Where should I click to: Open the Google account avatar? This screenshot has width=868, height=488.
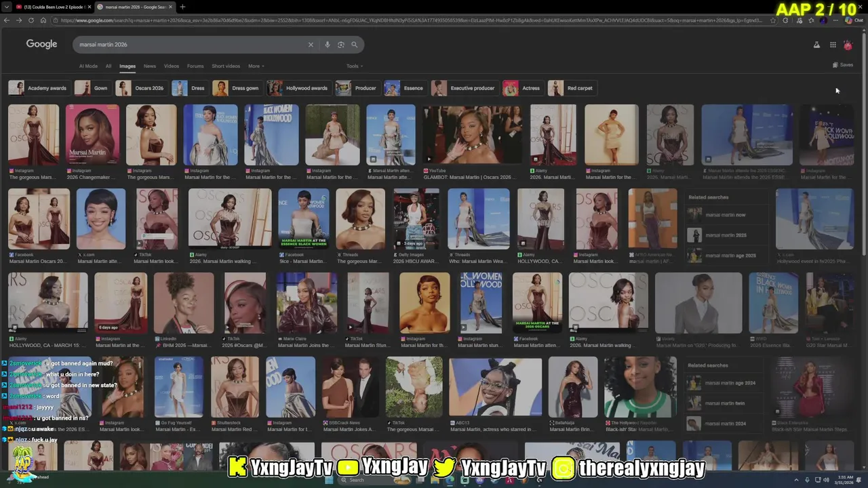[848, 45]
